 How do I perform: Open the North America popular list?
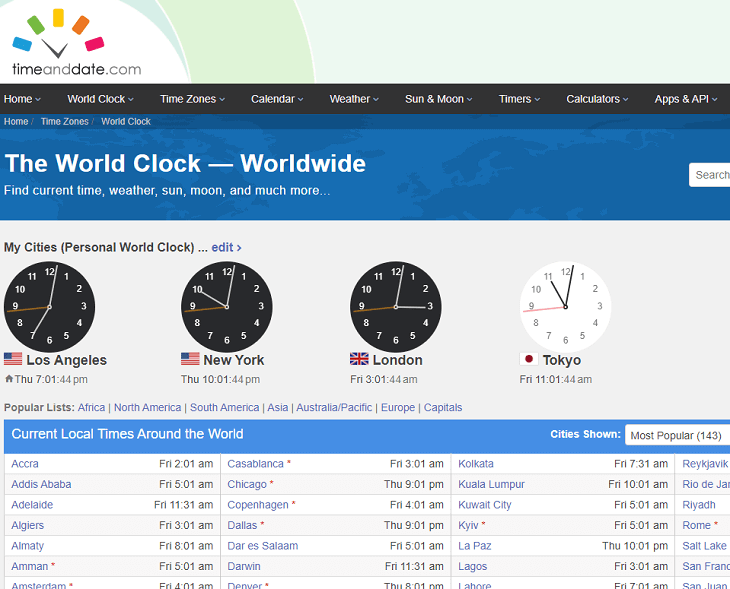(147, 407)
